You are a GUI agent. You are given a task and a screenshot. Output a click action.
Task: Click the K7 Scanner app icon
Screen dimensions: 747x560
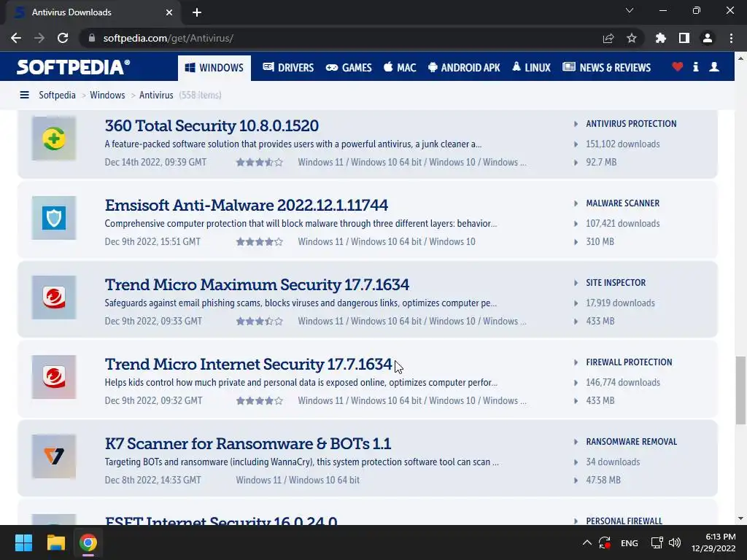pyautogui.click(x=54, y=456)
